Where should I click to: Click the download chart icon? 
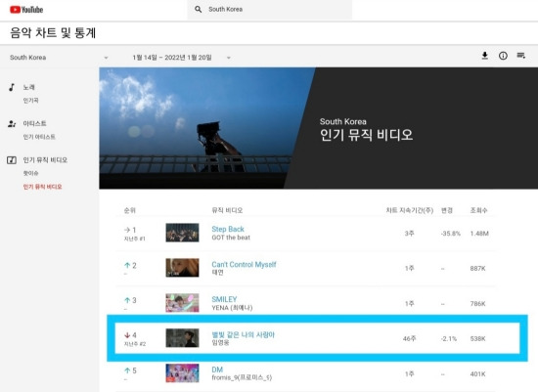click(485, 56)
